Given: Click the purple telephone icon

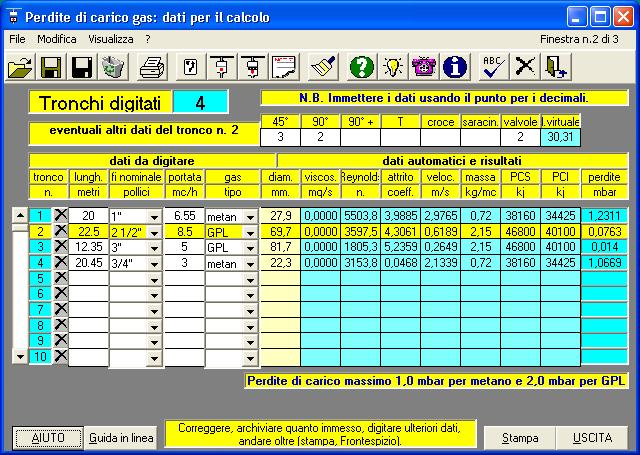Looking at the screenshot, I should coord(425,67).
